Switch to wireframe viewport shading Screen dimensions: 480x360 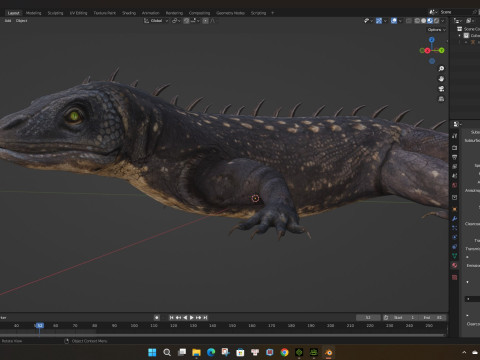click(x=417, y=21)
